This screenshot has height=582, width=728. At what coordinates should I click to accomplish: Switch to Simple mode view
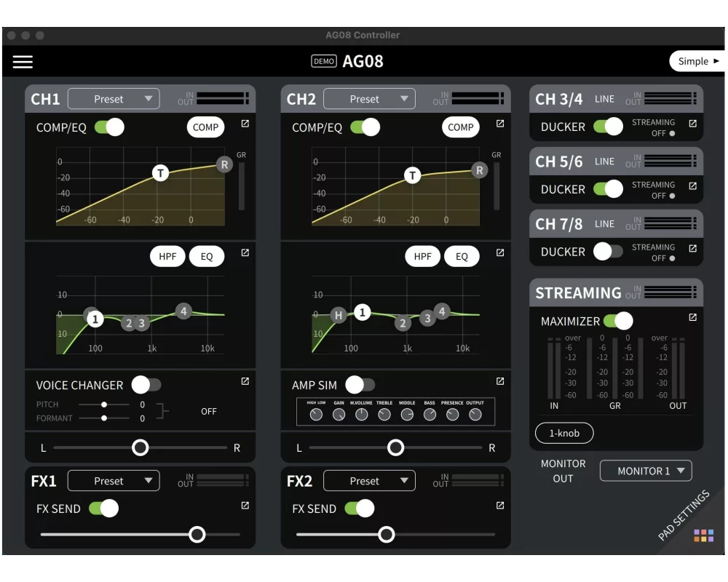(697, 62)
